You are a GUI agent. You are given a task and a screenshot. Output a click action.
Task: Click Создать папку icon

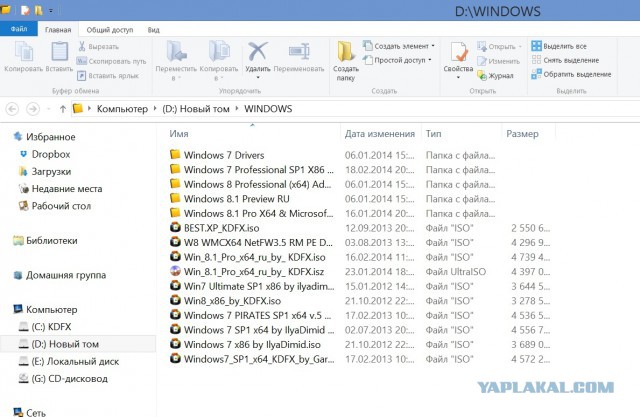(346, 52)
